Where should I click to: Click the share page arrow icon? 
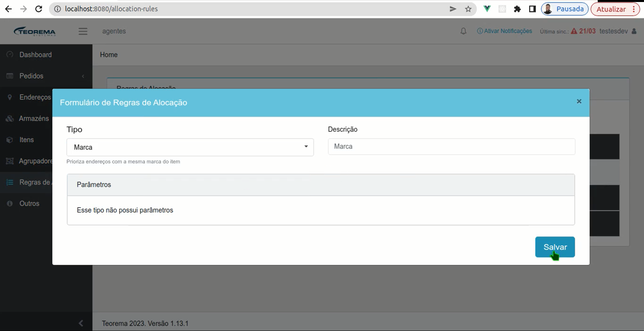click(453, 9)
